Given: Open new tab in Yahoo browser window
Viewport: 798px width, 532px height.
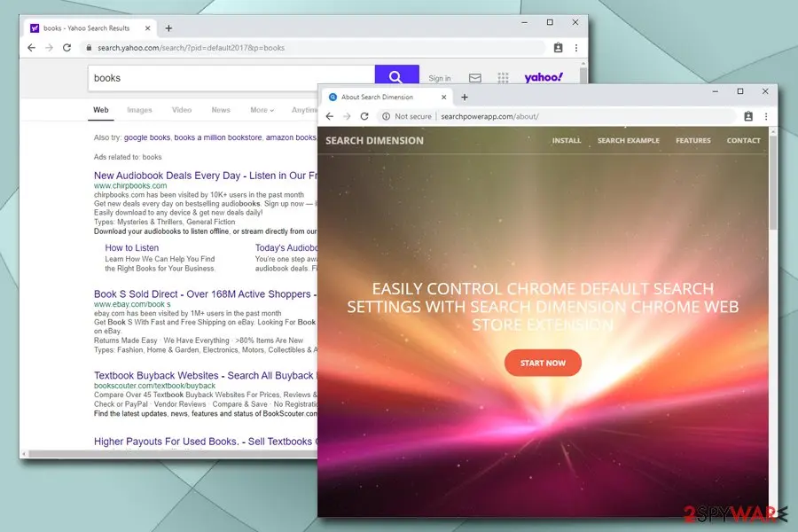Looking at the screenshot, I should (168, 28).
